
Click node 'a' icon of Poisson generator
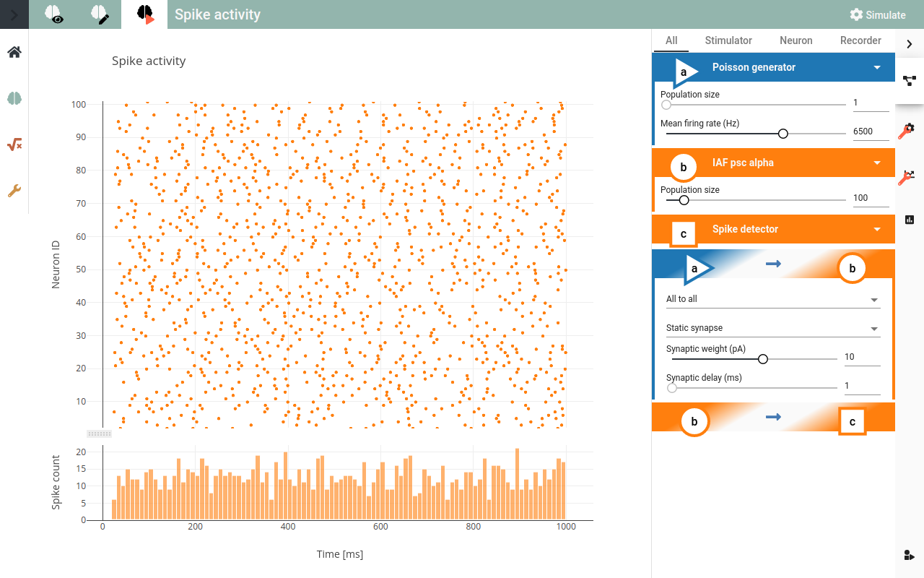pyautogui.click(x=684, y=72)
